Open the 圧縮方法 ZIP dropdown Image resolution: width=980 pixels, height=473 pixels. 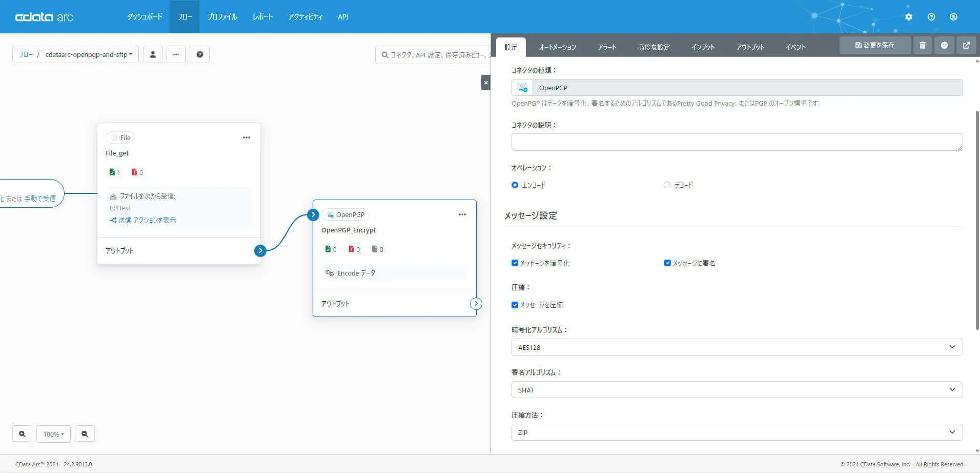(737, 432)
